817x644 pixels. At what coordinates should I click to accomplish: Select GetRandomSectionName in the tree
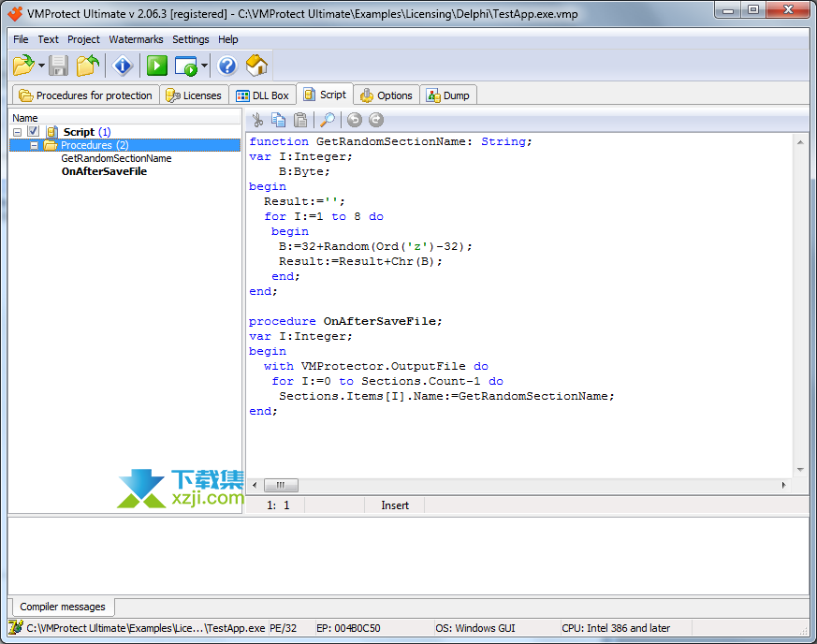tap(116, 158)
